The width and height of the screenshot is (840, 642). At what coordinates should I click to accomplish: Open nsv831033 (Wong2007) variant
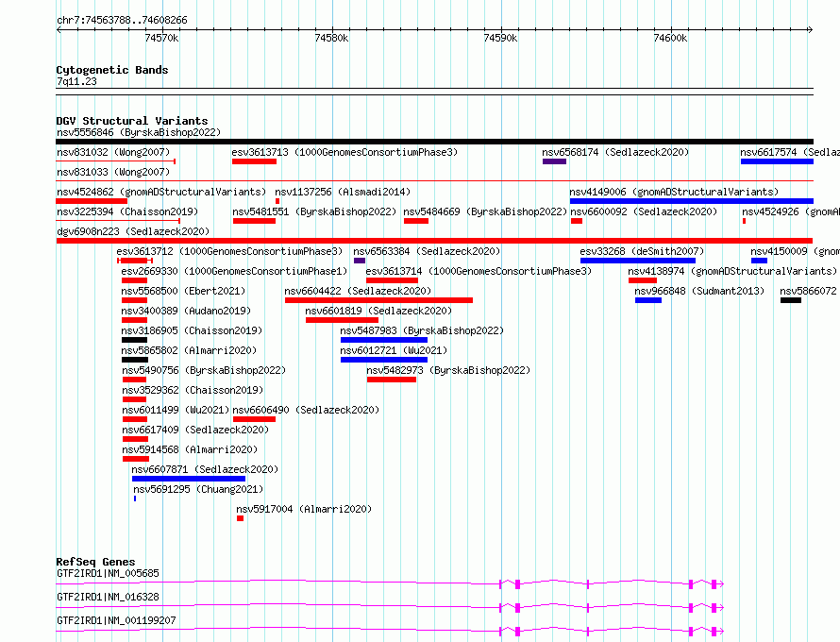pyautogui.click(x=113, y=172)
